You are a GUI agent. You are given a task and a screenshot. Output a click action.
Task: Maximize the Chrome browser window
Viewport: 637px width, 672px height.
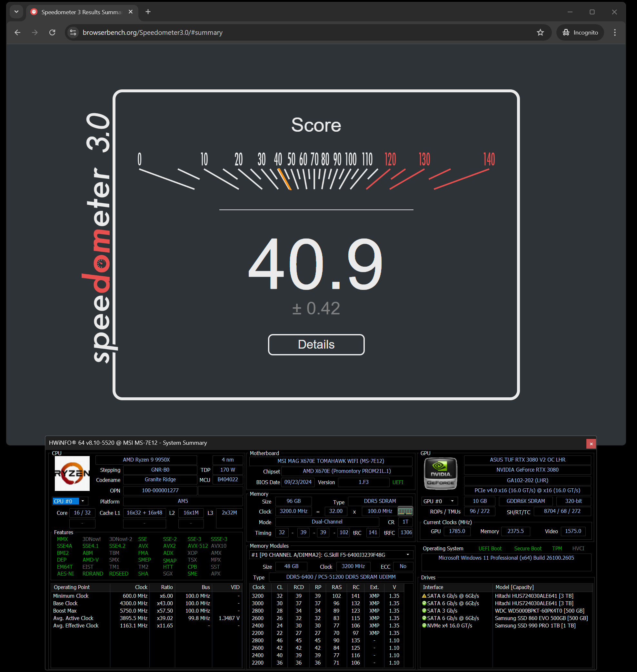tap(592, 12)
